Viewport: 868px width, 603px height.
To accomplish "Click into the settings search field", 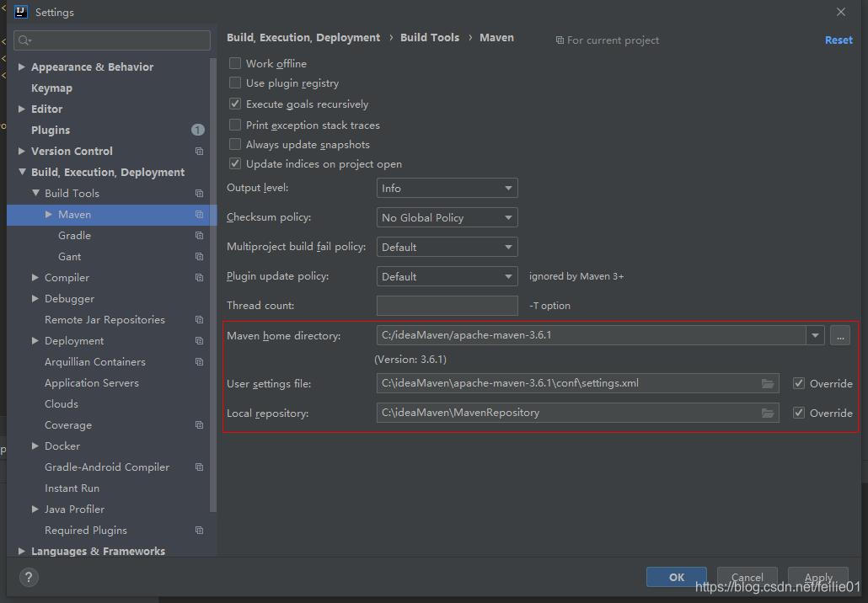I will [112, 40].
